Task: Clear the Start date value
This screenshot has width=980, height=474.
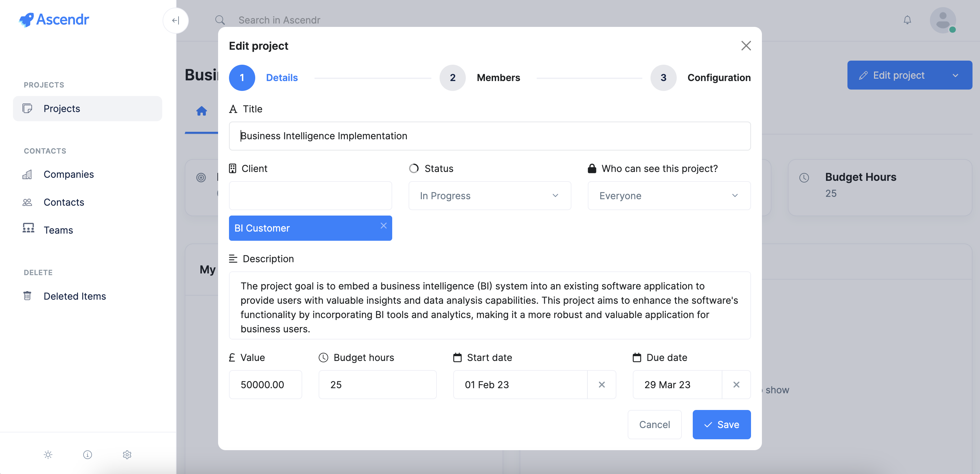Action: point(601,385)
